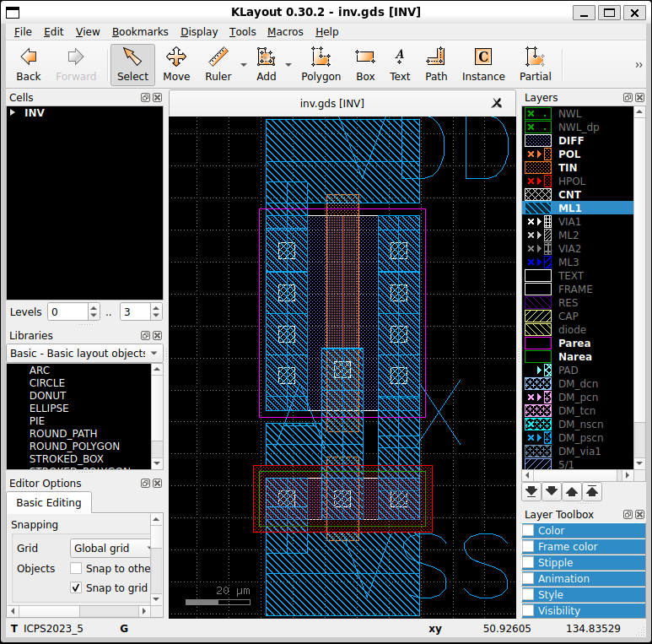
Task: Open the Basic library dropdown
Action: point(85,353)
